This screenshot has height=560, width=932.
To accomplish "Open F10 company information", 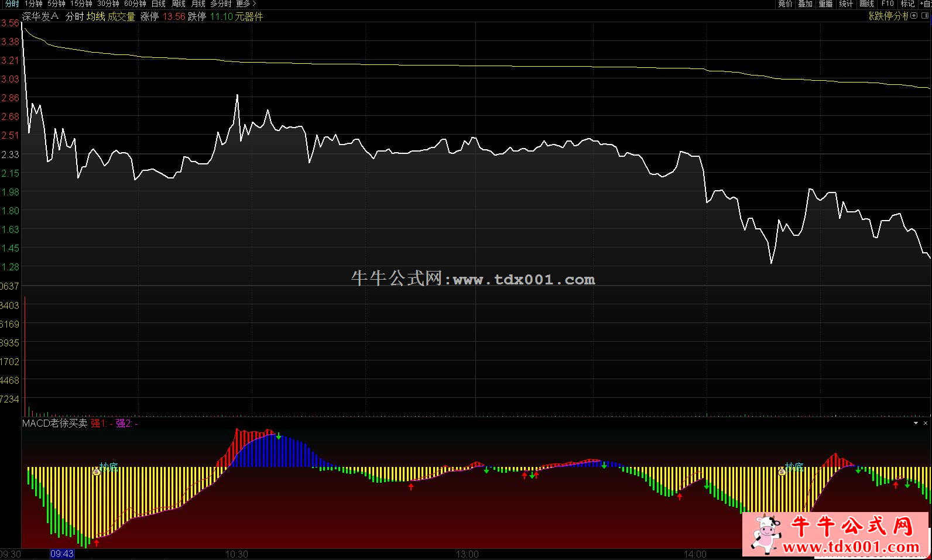I will point(888,4).
